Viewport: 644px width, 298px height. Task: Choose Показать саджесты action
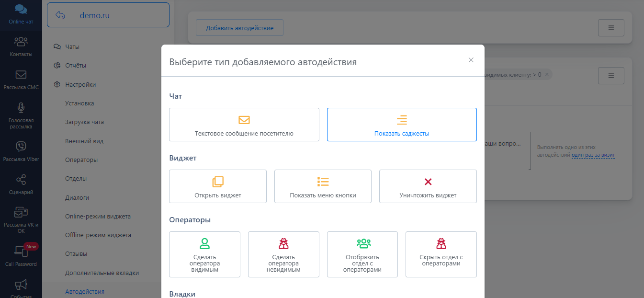[402, 125]
